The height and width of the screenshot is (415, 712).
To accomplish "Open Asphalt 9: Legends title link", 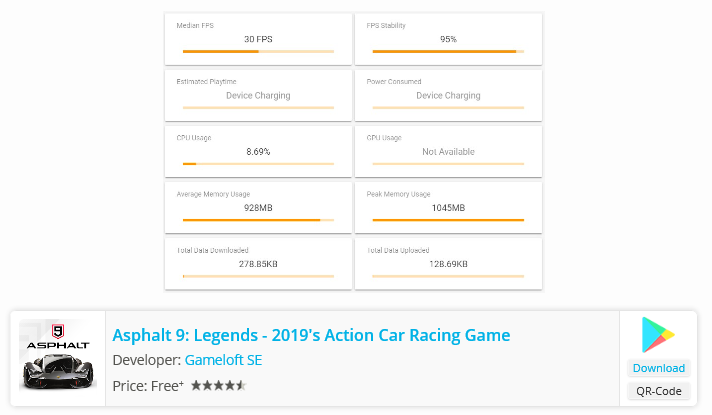I will click(311, 335).
